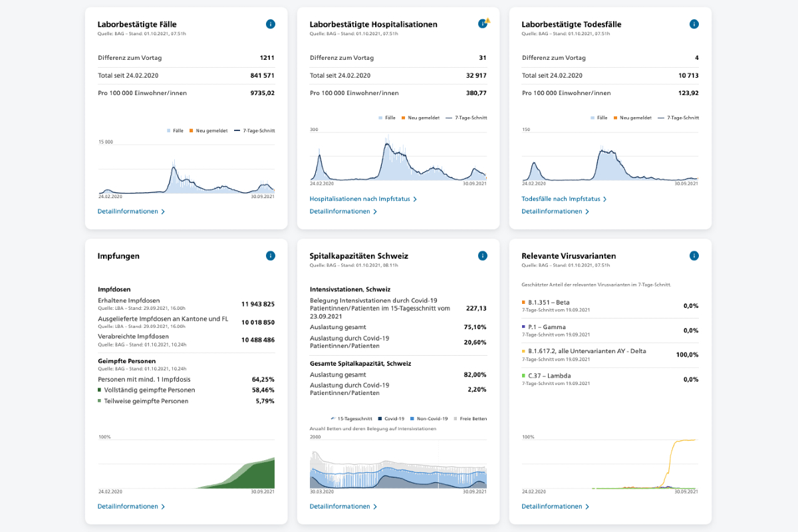Open Detailinformationen link in Todesfälle card
Image resolution: width=798 pixels, height=532 pixels.
(555, 211)
